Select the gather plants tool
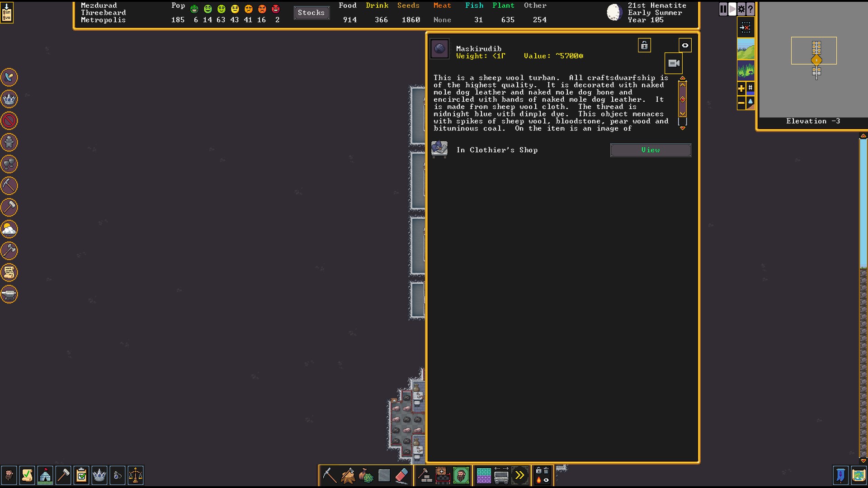 pyautogui.click(x=366, y=476)
